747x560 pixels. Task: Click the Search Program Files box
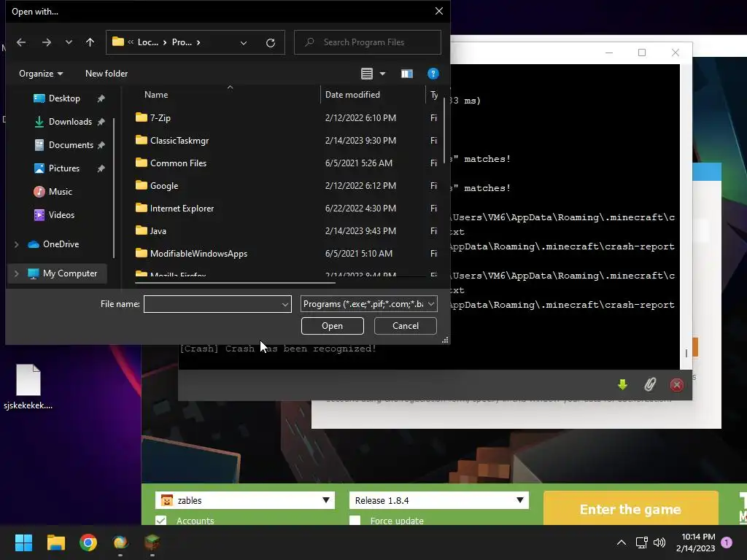[368, 42]
